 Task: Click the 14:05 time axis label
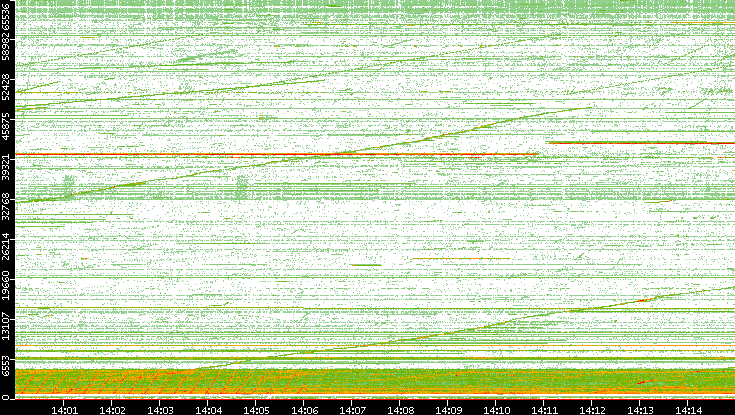coord(256,410)
